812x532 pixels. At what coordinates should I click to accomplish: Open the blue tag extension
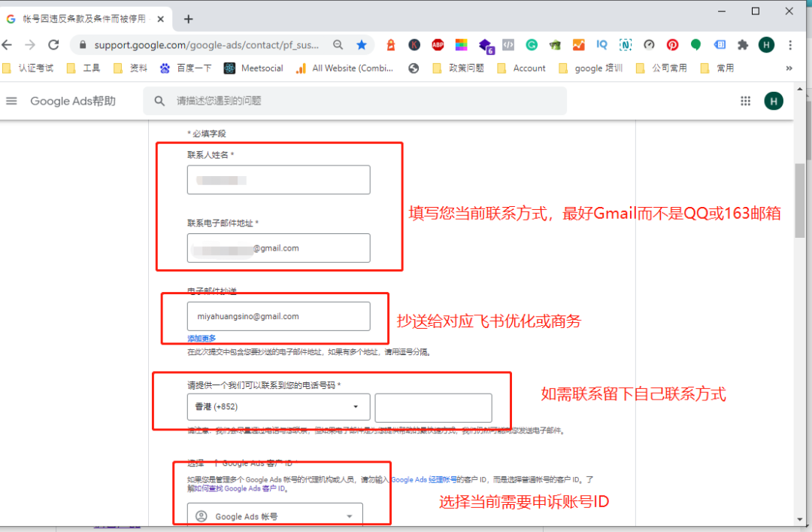(x=720, y=45)
